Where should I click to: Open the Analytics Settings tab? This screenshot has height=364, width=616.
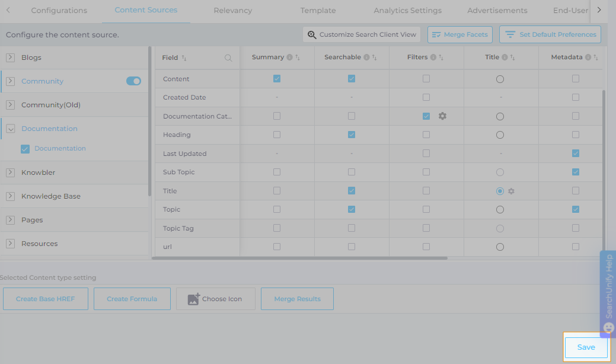[407, 11]
